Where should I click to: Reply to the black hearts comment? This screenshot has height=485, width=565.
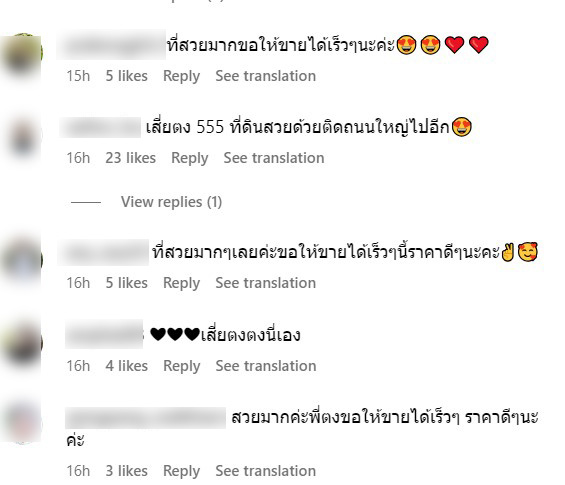(x=182, y=366)
